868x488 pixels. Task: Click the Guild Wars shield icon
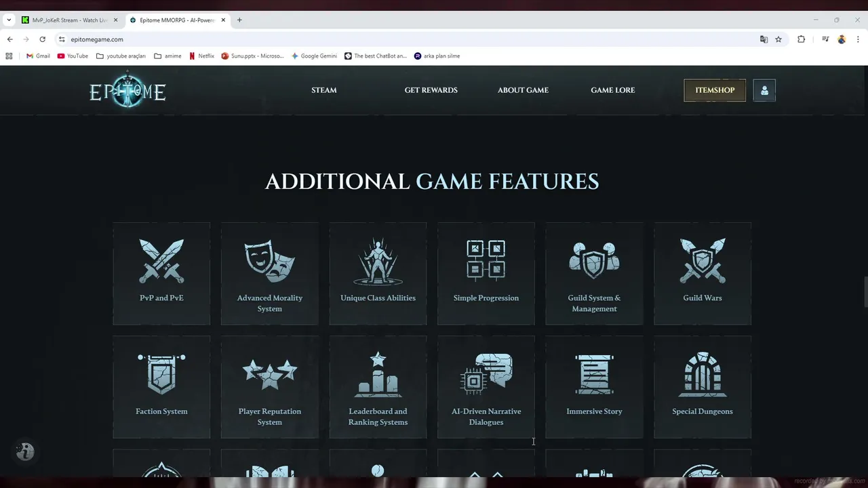(703, 261)
